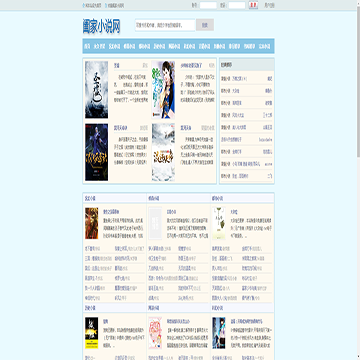
Task: Open the blue anime character cover
Action: (219, 333)
